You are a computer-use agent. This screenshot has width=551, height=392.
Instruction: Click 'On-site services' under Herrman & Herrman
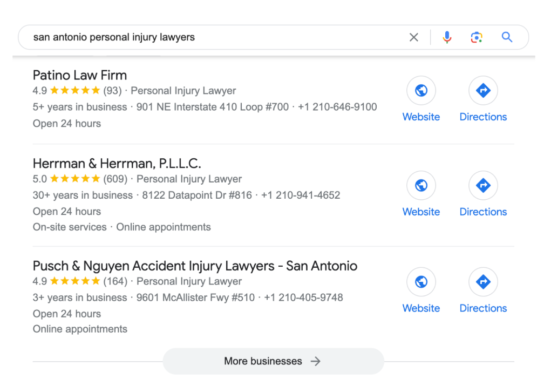click(70, 227)
